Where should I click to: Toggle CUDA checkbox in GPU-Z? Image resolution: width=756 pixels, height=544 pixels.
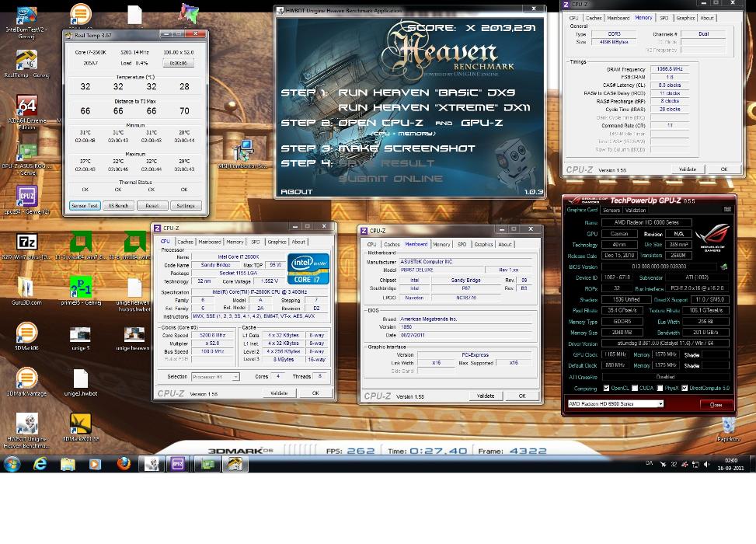pyautogui.click(x=635, y=389)
